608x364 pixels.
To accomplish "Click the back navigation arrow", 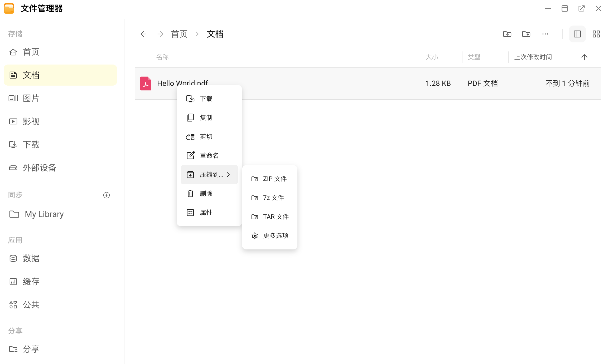I will tap(143, 34).
